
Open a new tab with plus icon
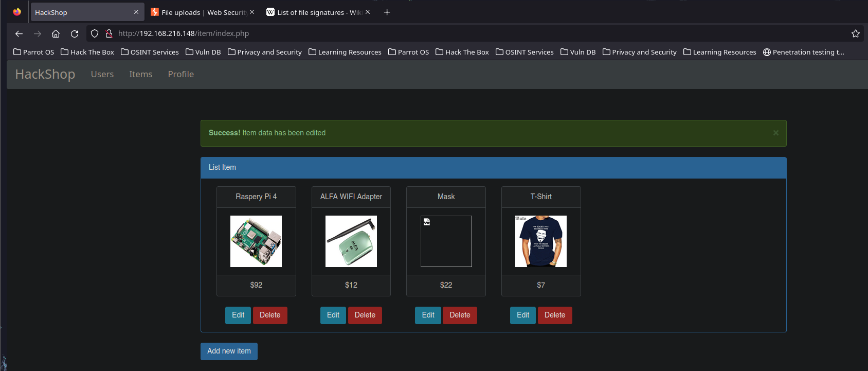[x=387, y=12]
